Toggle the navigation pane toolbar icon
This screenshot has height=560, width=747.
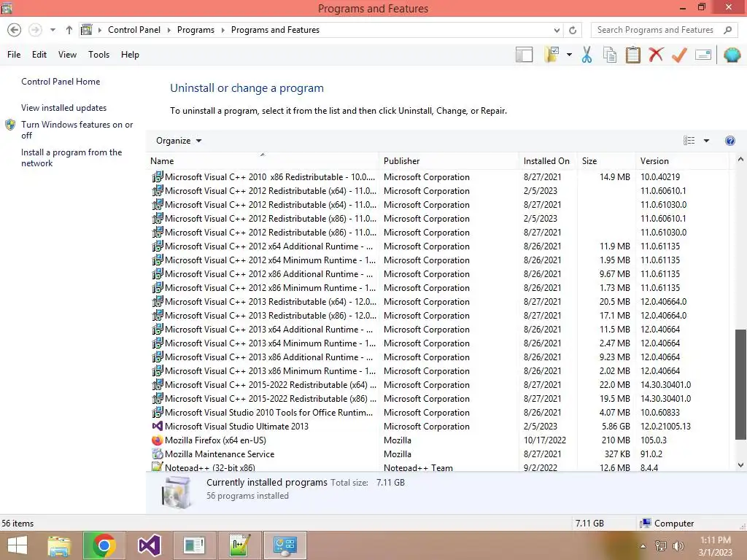click(524, 55)
